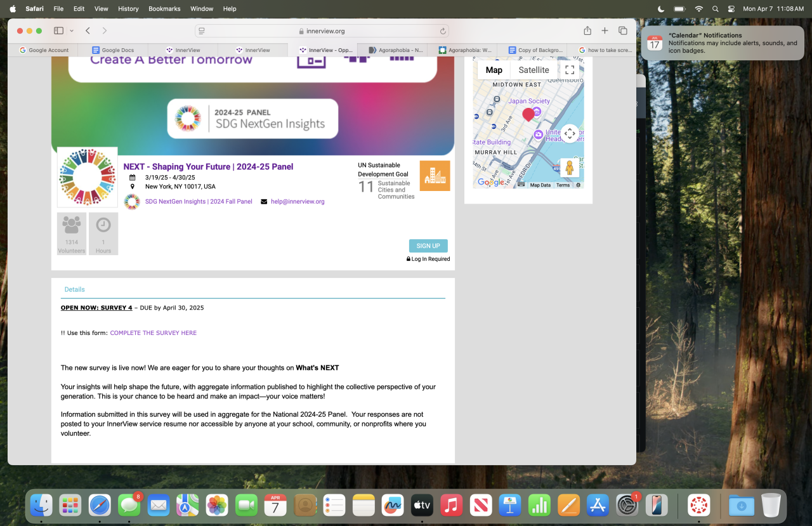Viewport: 812px width, 526px height.
Task: Click the 1314 Volunteers tile
Action: point(72,234)
